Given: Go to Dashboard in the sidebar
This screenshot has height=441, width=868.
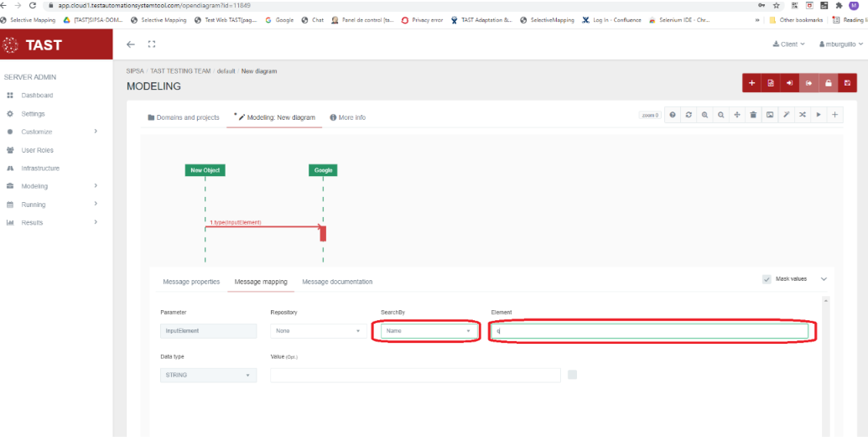Looking at the screenshot, I should click(37, 96).
